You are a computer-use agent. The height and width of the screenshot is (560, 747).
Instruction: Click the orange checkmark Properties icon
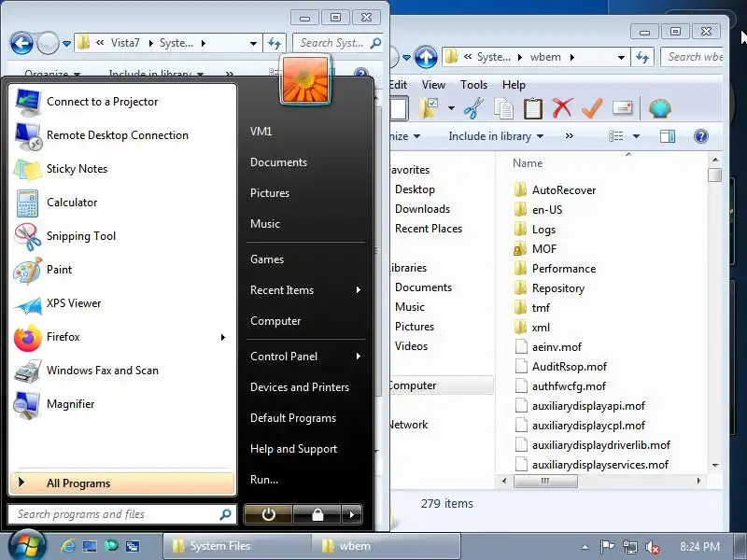point(592,108)
